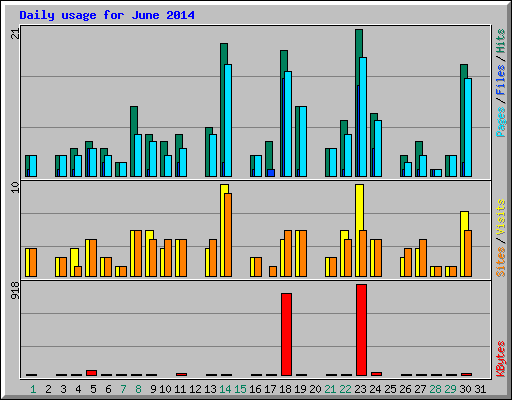Click the "21" axis maximum of the top chart
The height and width of the screenshot is (400, 512).
click(x=15, y=33)
